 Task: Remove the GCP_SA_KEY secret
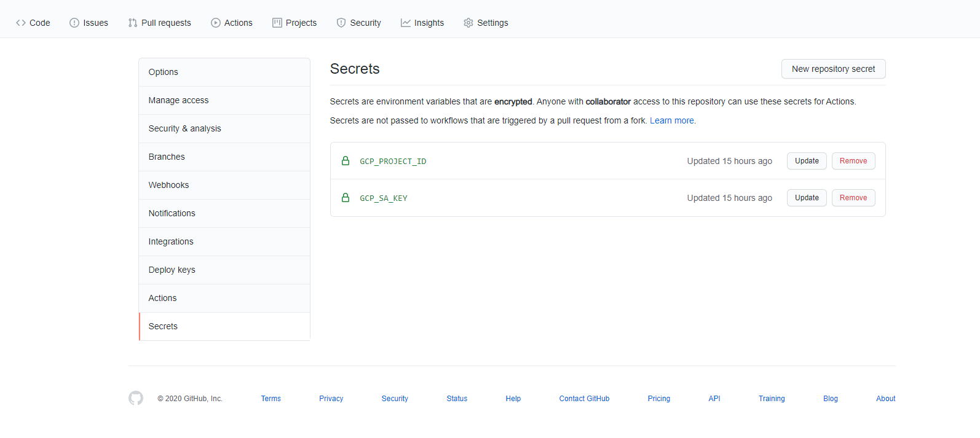click(x=853, y=198)
